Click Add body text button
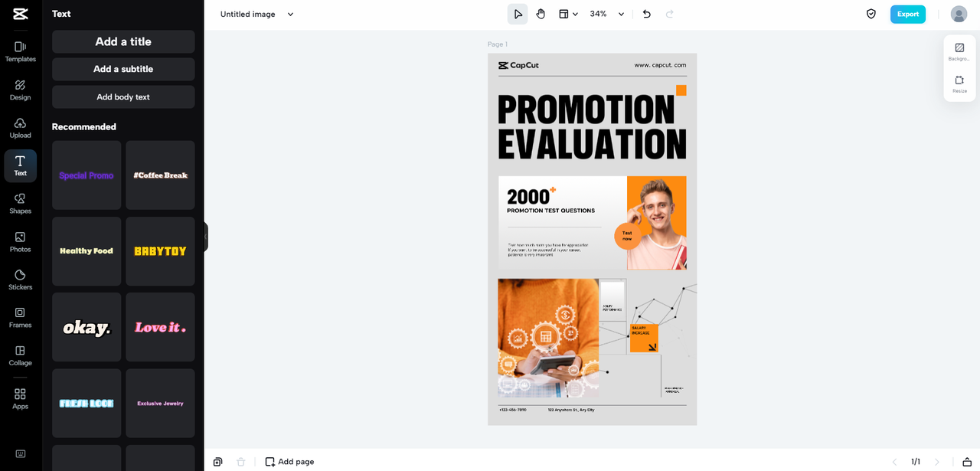This screenshot has width=980, height=471. point(123,97)
